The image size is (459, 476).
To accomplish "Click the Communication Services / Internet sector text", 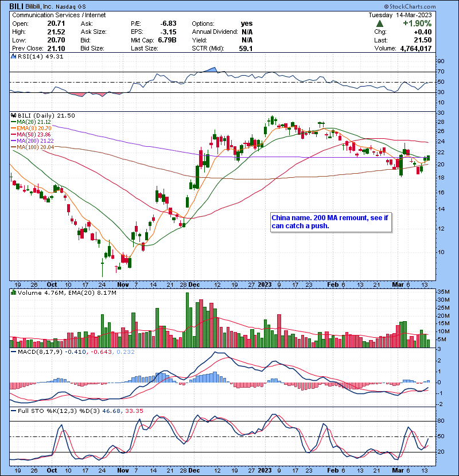I will tap(59, 15).
